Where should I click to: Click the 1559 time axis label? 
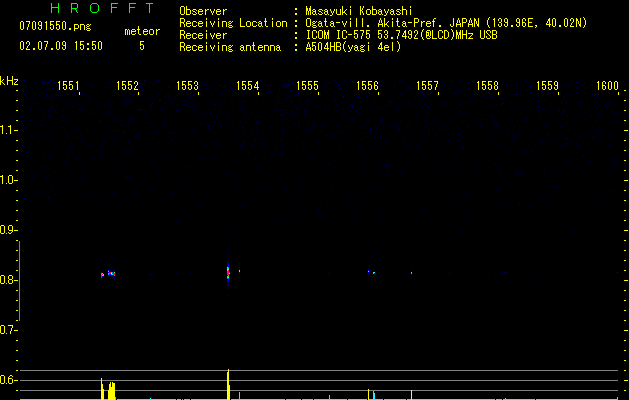tap(548, 85)
